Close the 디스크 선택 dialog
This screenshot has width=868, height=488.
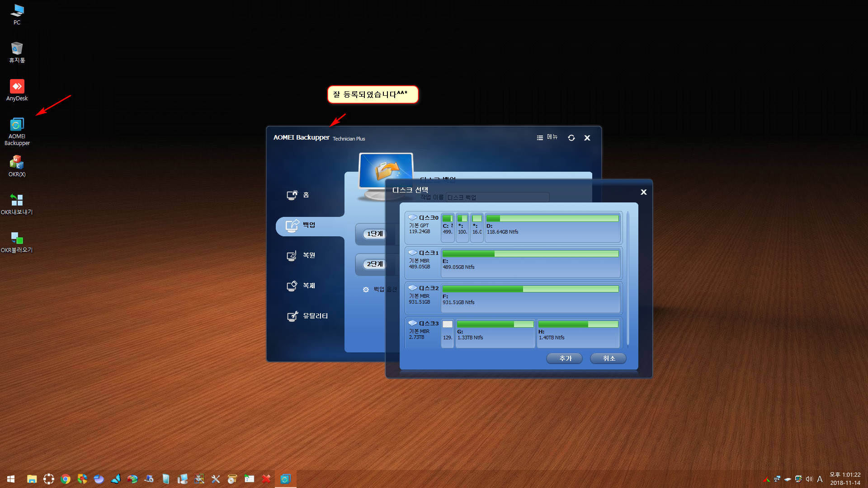point(644,192)
